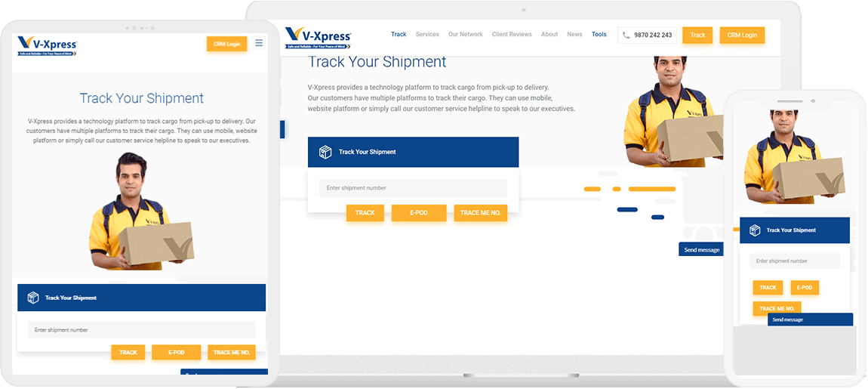Click Send message button on phone view
This screenshot has height=389, width=868.
tap(810, 320)
